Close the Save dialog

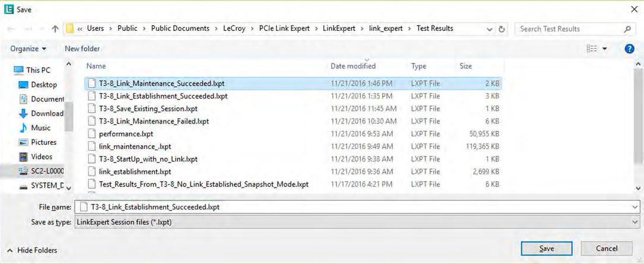pos(634,9)
